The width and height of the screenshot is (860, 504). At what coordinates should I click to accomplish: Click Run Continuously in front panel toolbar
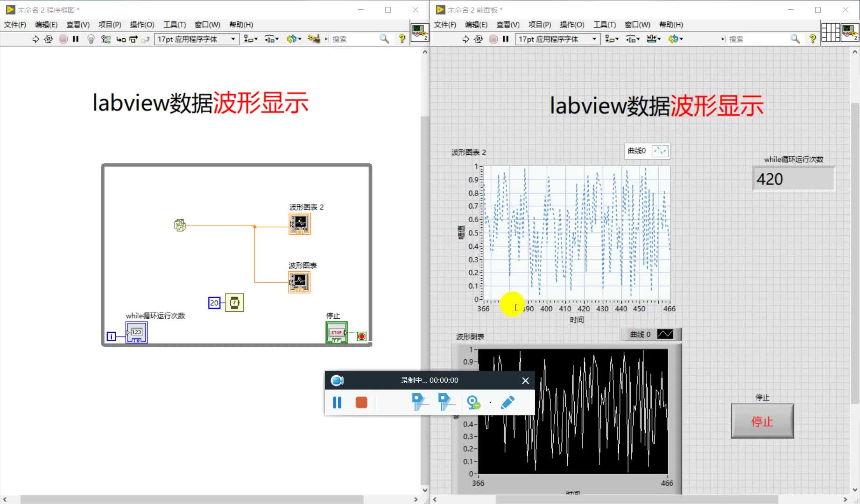click(479, 39)
